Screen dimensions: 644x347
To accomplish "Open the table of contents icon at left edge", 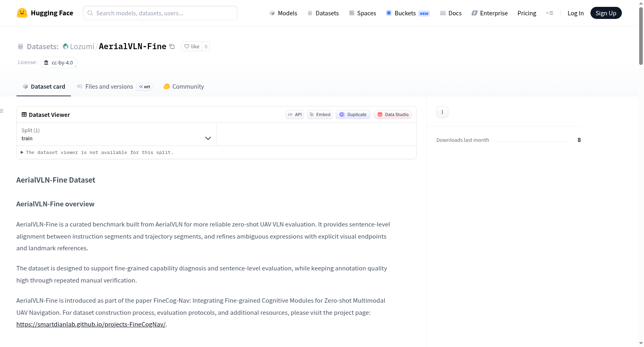I will (x=2, y=111).
